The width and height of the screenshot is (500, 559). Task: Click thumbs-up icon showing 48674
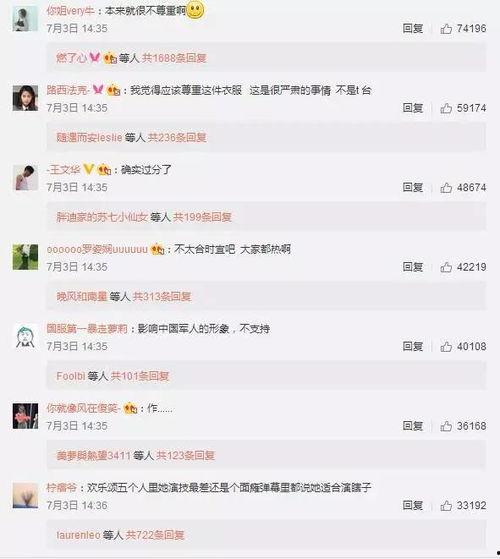[446, 188]
